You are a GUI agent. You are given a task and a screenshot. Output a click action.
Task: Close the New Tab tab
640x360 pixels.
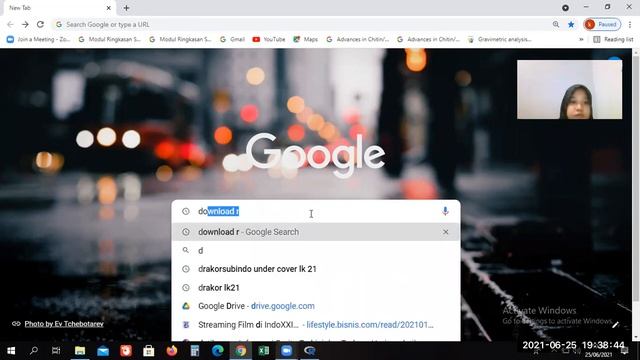click(109, 8)
